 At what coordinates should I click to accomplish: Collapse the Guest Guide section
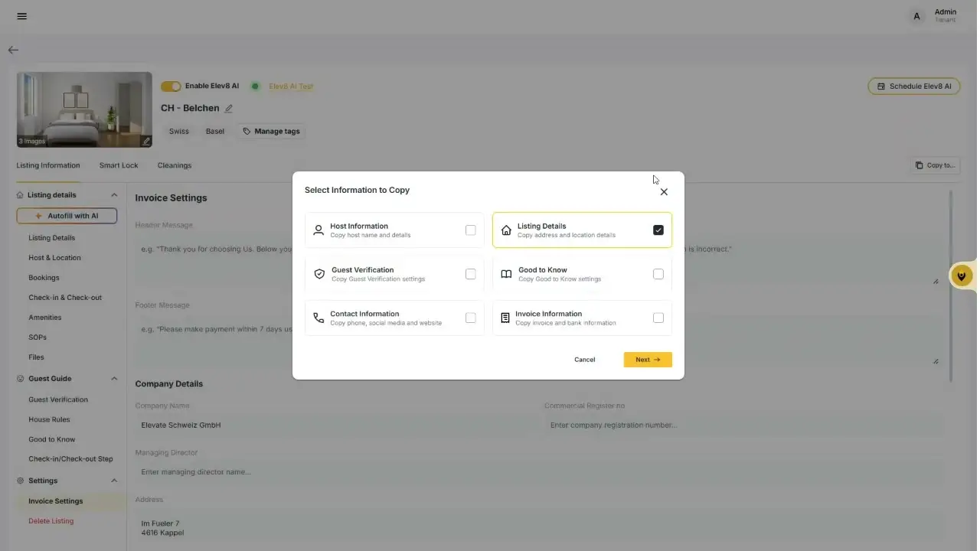click(114, 379)
